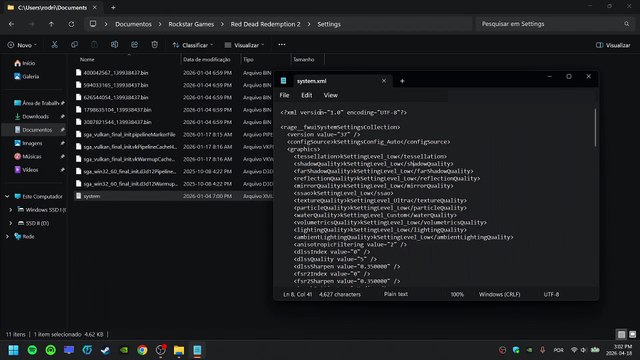Click the chevron after Documentos in the address bar
640x360 pixels.
pos(160,24)
